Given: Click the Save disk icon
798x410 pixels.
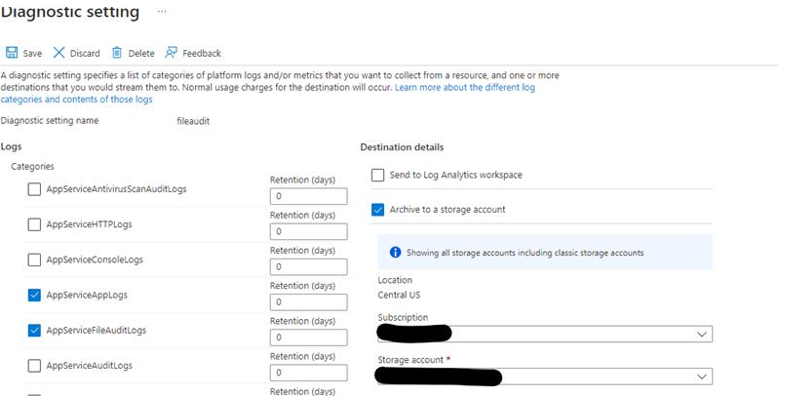Looking at the screenshot, I should (x=11, y=52).
